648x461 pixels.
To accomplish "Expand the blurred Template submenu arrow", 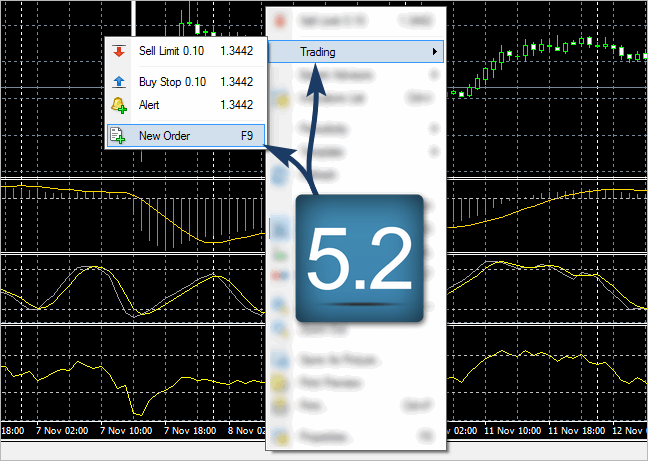I will tap(434, 151).
